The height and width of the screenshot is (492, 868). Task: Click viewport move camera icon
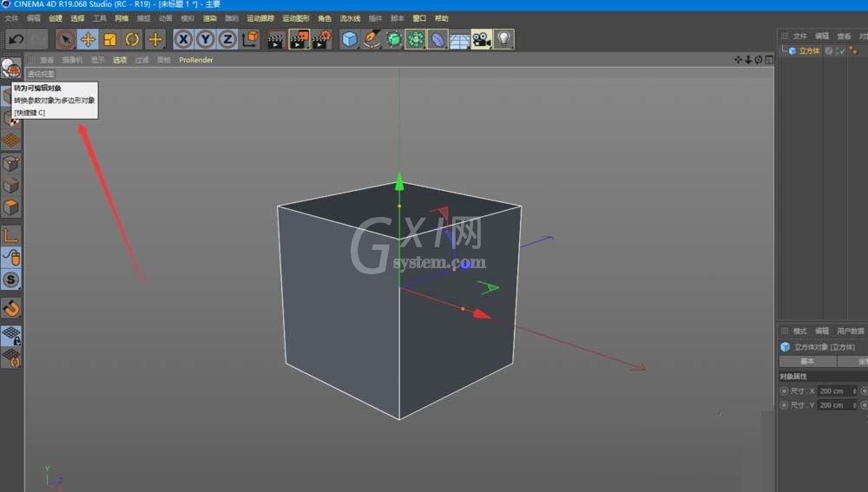pyautogui.click(x=738, y=60)
